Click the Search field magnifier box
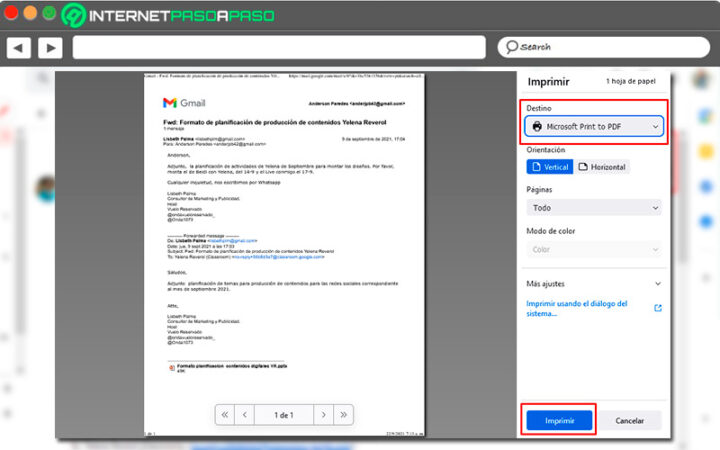This screenshot has width=720, height=450. 603,47
